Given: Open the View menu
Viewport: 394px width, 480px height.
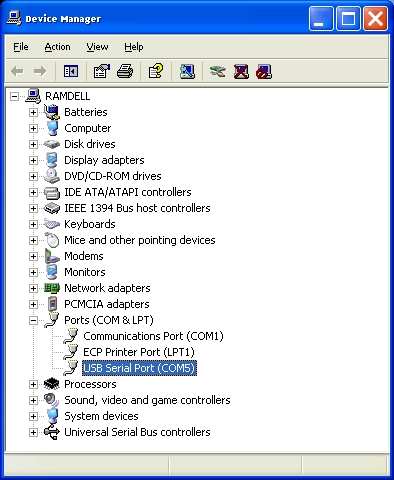Looking at the screenshot, I should [x=97, y=47].
